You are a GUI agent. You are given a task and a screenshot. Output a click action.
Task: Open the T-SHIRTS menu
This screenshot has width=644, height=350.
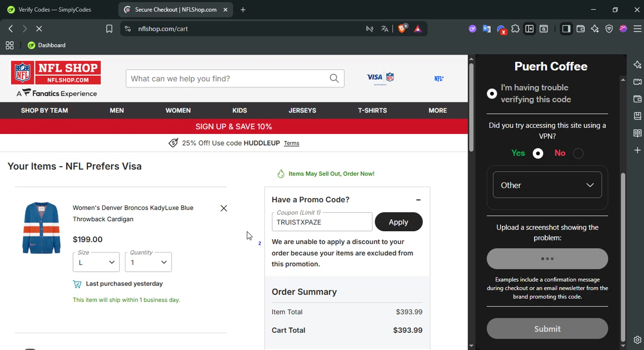tap(372, 110)
